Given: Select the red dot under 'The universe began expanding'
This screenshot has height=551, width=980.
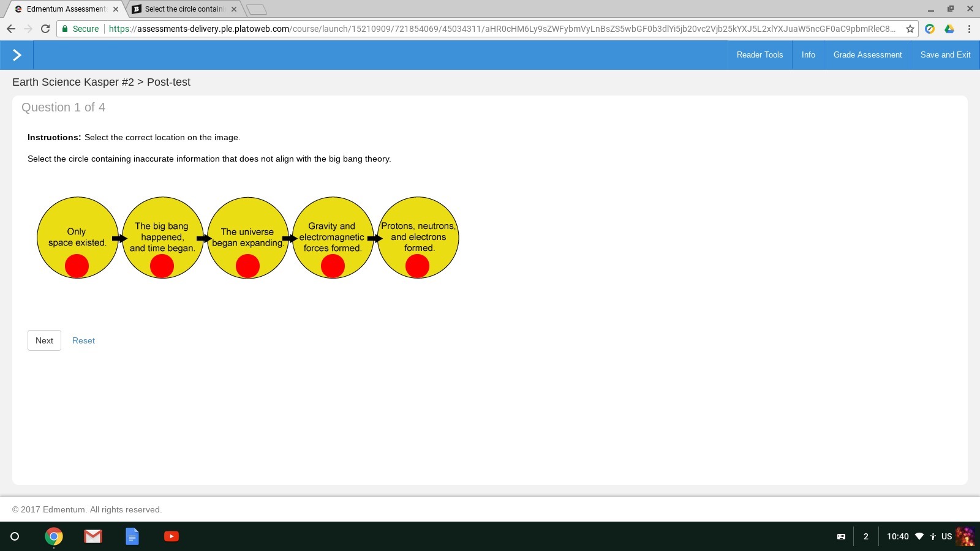Looking at the screenshot, I should (x=247, y=266).
